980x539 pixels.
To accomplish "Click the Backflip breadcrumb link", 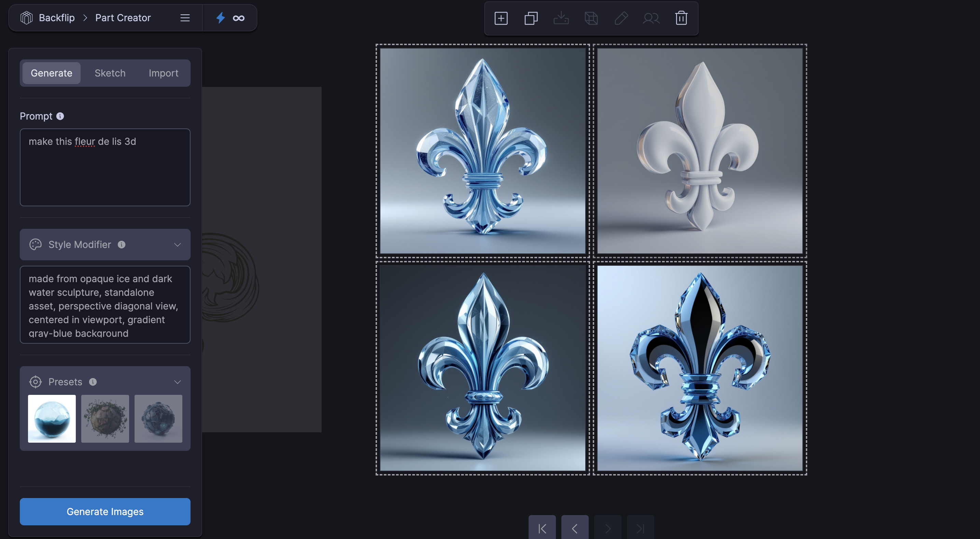I will point(57,18).
